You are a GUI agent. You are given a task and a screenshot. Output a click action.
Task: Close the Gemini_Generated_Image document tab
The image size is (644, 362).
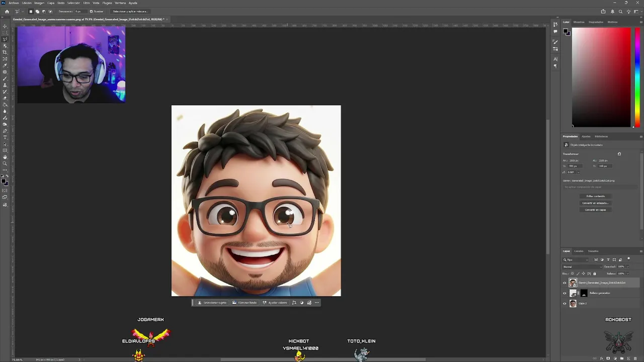pos(167,19)
